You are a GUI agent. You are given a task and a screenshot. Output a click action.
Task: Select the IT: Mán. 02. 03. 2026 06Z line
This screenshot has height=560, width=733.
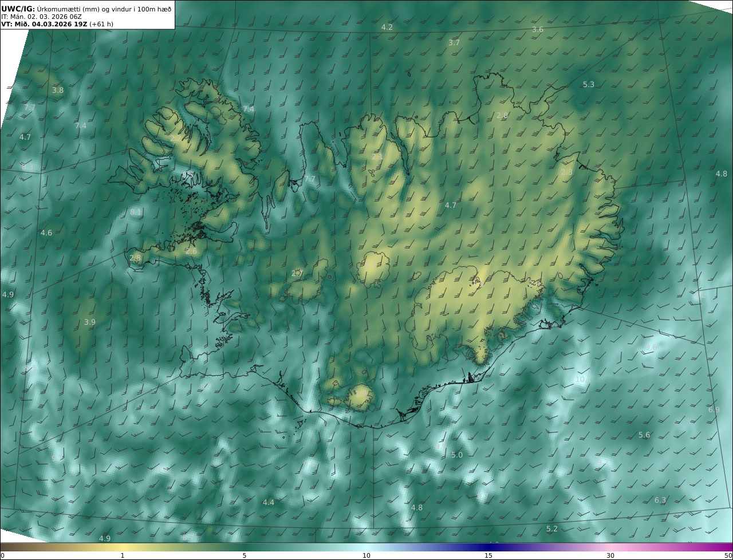[x=41, y=17]
